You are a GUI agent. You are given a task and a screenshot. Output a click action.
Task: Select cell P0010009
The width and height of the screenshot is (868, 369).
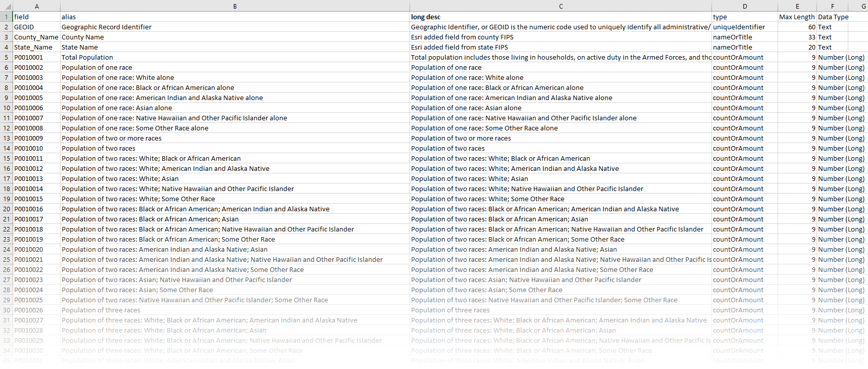pos(36,138)
